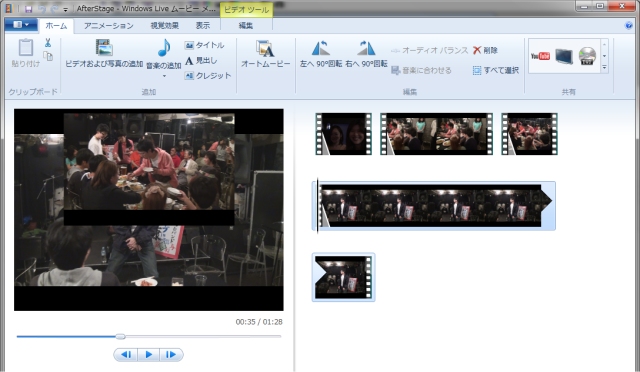Click the preview seek slider handle
The width and height of the screenshot is (640, 372).
pos(120,336)
